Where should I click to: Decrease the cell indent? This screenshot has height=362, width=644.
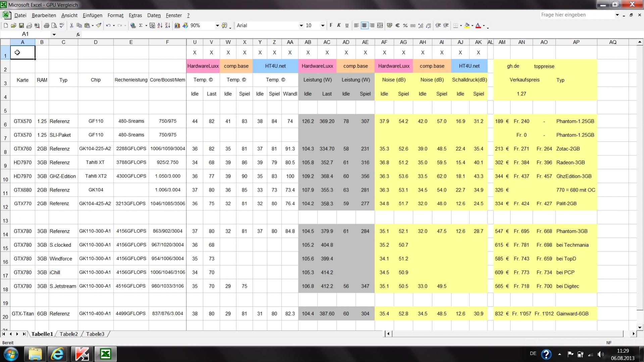438,25
